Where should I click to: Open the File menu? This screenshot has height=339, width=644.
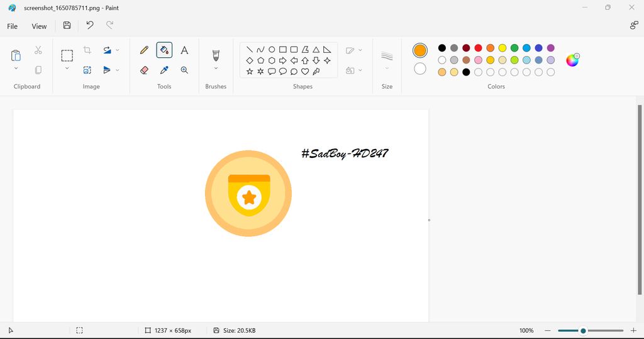[x=13, y=26]
